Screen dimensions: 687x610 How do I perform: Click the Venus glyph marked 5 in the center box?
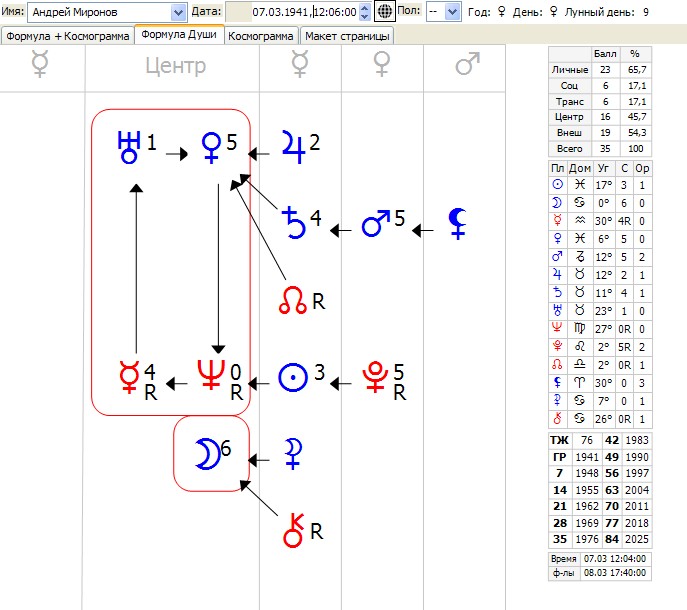pyautogui.click(x=211, y=148)
